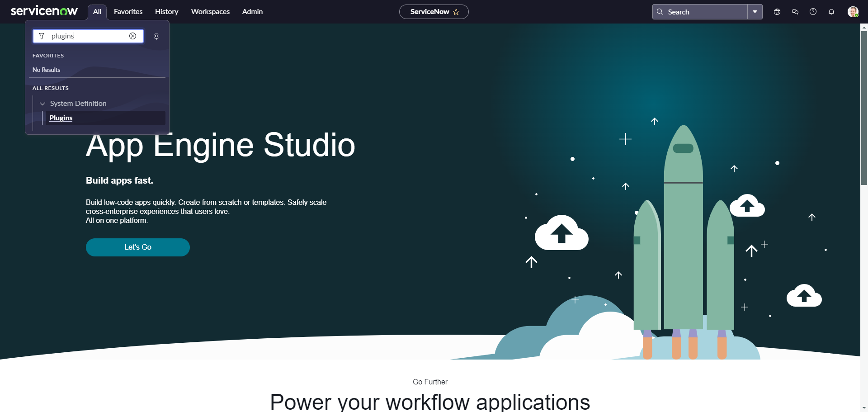Open the chat sidebar icon
This screenshot has height=412, width=868.
(x=795, y=12)
